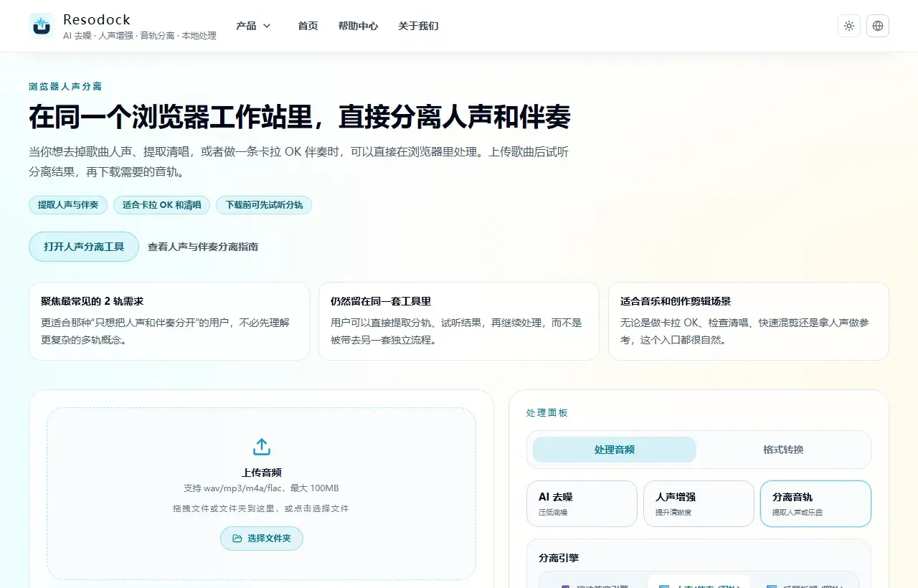Image resolution: width=918 pixels, height=588 pixels.
Task: Open 查看人声与伴奏分离指南 link
Action: click(203, 247)
